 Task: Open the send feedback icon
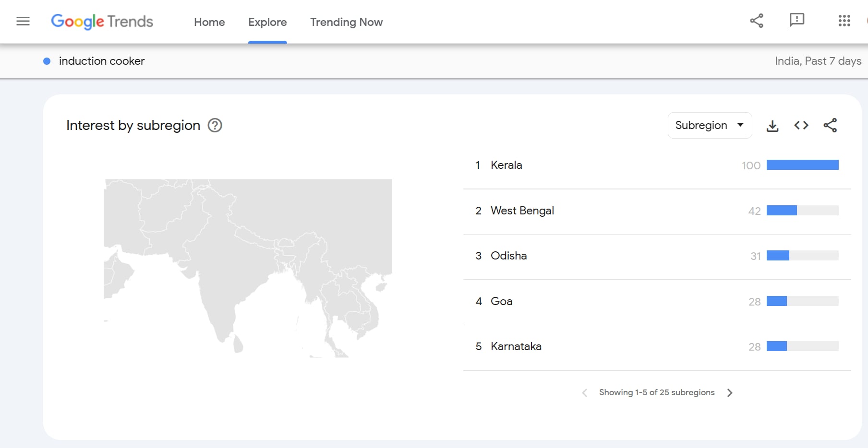click(x=796, y=20)
